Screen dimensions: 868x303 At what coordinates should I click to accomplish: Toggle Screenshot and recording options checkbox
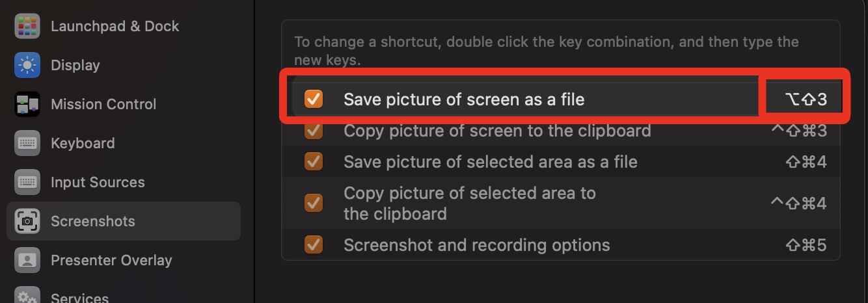pyautogui.click(x=314, y=244)
